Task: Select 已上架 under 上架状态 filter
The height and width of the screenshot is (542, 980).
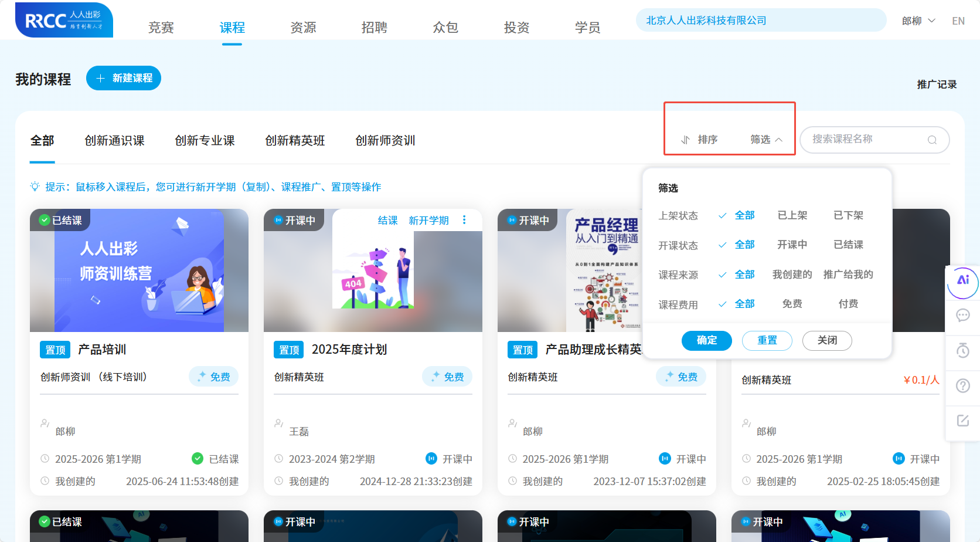Action: (792, 215)
